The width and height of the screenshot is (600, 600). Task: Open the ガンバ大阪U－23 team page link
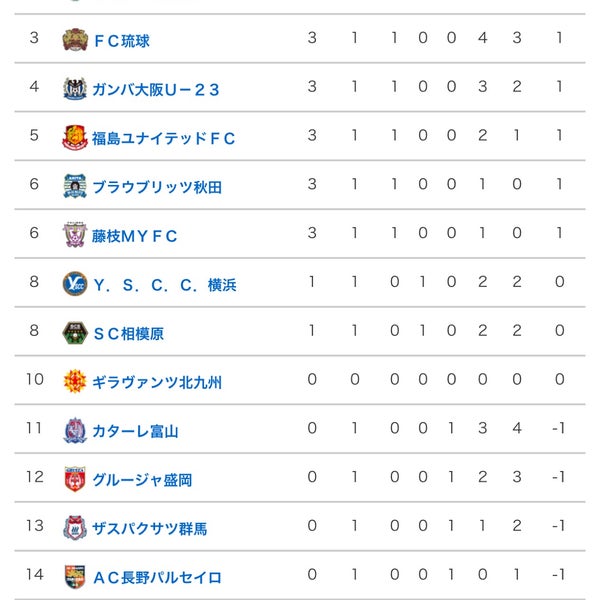click(156, 90)
